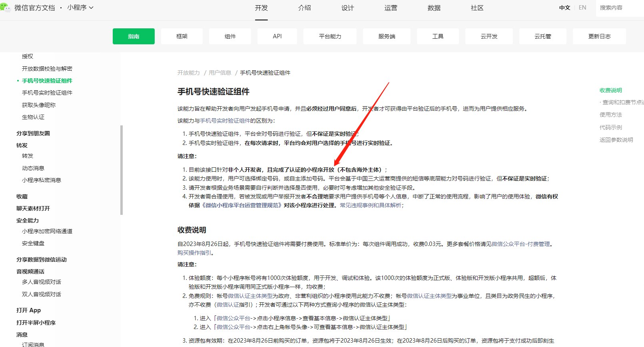The height and width of the screenshot is (347, 644).
Task: Open the 平台能力 sub-navigation section
Action: coord(330,36)
